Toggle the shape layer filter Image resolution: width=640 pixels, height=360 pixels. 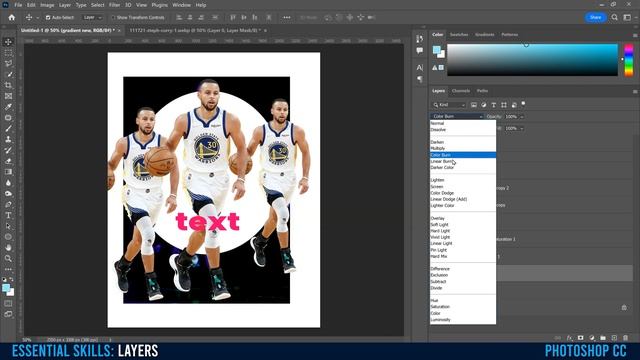(504, 105)
